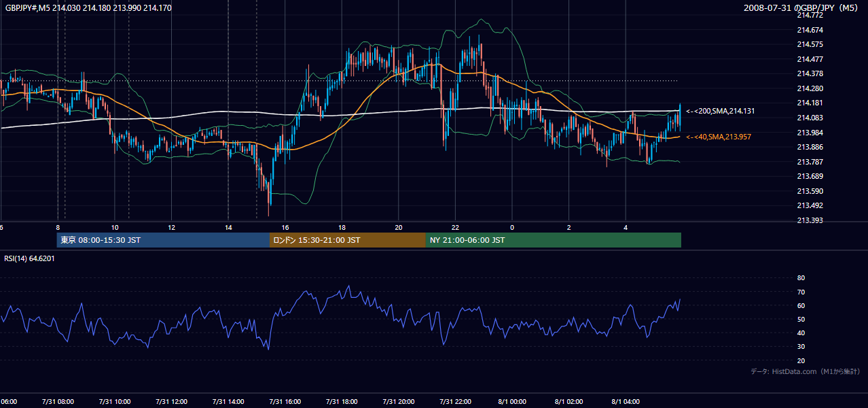The image size is (868, 408).
Task: Select the ロンドン 15:30-21:00 JST session bar
Action: click(348, 240)
